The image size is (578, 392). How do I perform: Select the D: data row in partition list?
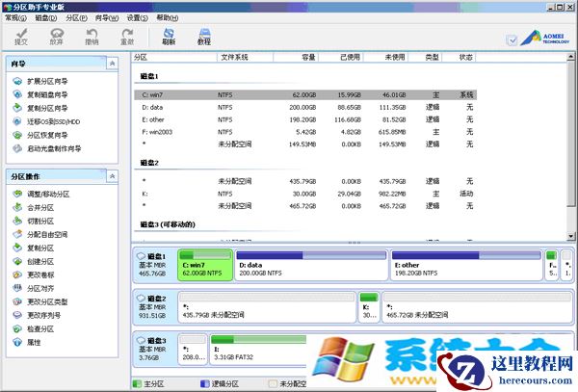pos(305,107)
